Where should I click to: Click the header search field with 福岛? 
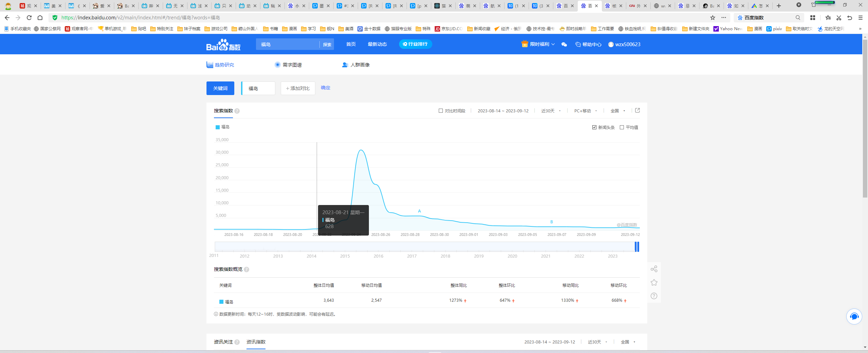coord(288,44)
